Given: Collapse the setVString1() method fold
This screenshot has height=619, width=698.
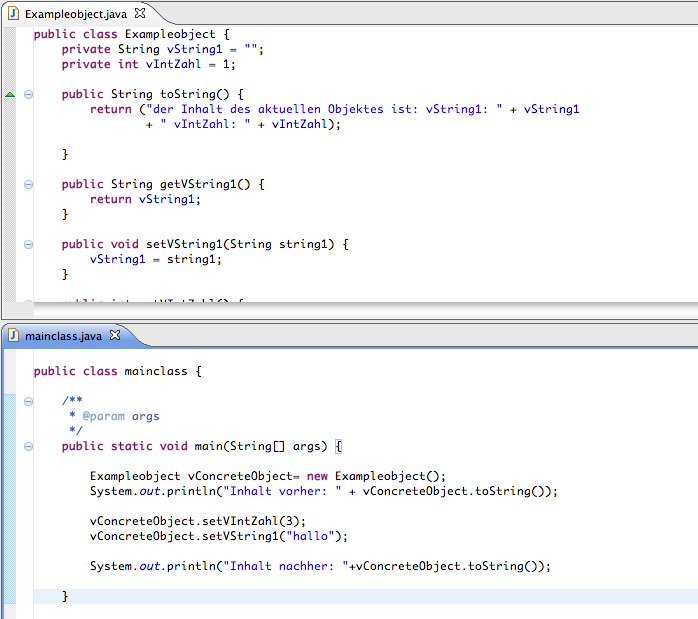Looking at the screenshot, I should click(28, 244).
